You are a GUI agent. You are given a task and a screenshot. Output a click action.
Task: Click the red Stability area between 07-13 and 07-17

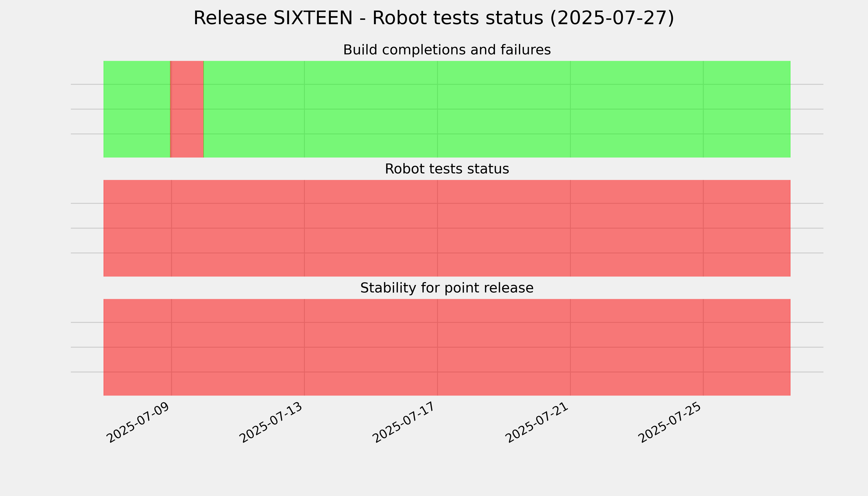pos(371,347)
